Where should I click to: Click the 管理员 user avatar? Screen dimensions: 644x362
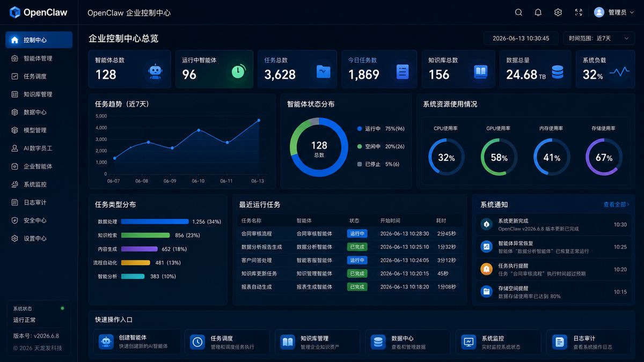(599, 12)
